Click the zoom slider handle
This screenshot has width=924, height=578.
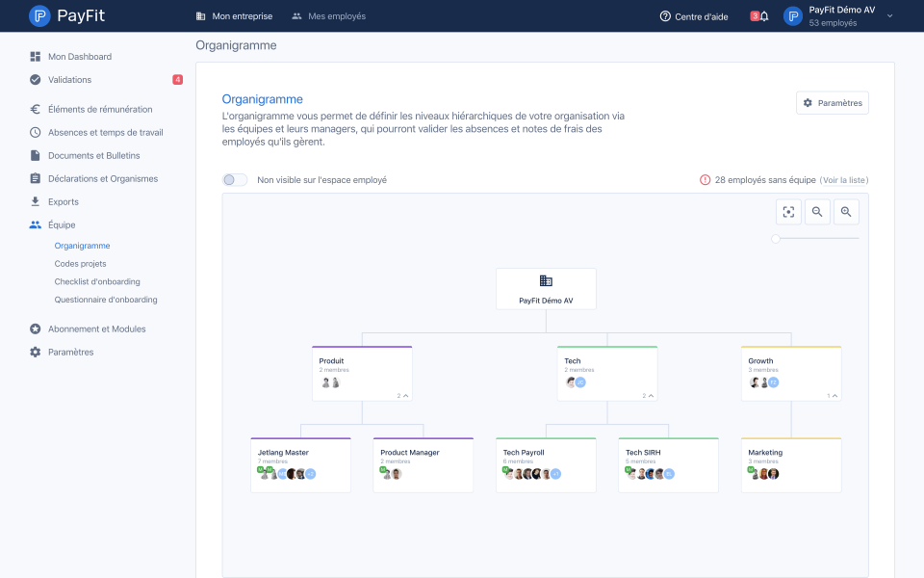click(776, 238)
